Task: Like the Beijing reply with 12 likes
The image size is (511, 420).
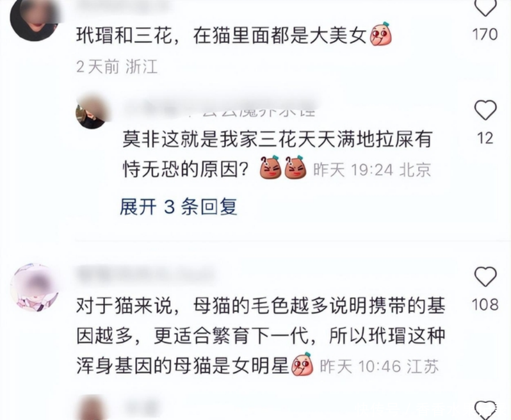Action: coord(485,110)
